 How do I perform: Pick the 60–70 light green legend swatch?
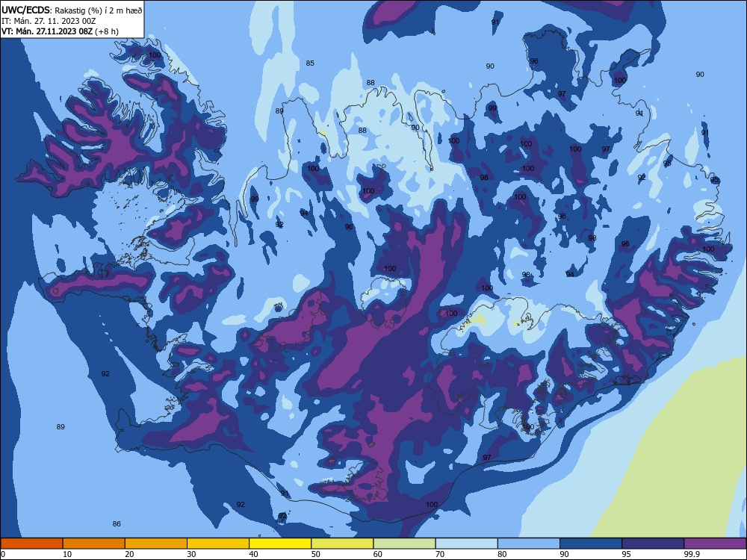404,544
